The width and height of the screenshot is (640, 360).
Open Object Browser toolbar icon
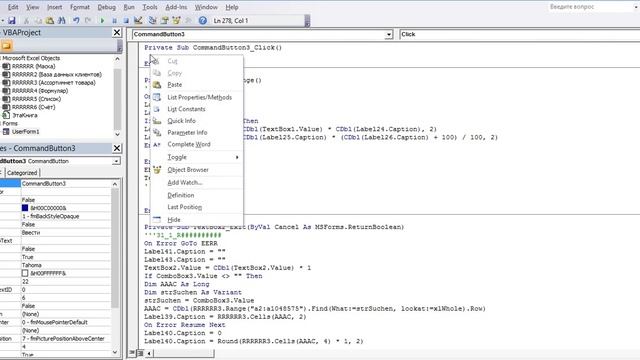[176, 20]
